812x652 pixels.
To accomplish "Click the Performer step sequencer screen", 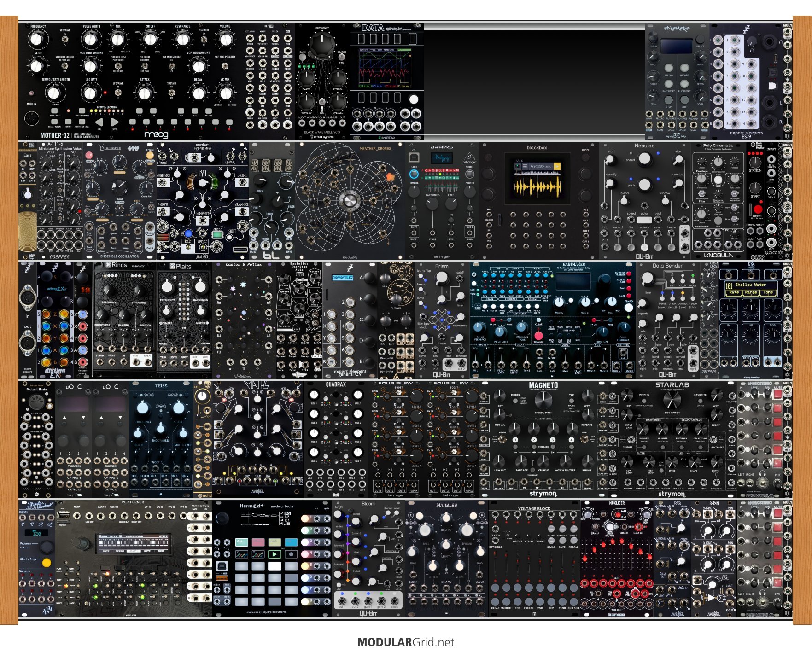I will pos(134,544).
